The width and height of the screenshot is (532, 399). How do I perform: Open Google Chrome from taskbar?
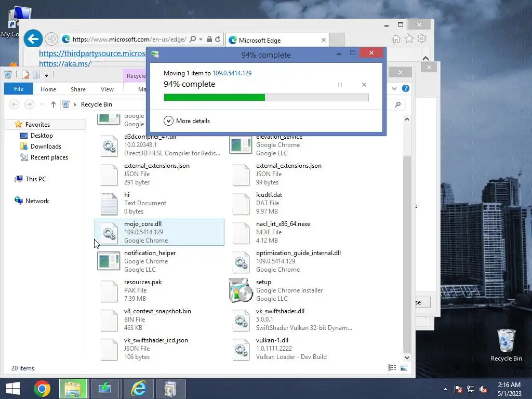click(42, 389)
